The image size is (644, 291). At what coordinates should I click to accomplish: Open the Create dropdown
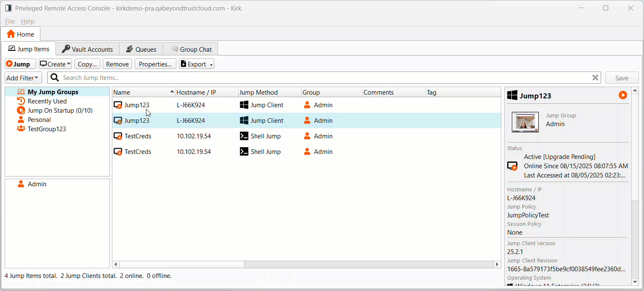pos(55,64)
